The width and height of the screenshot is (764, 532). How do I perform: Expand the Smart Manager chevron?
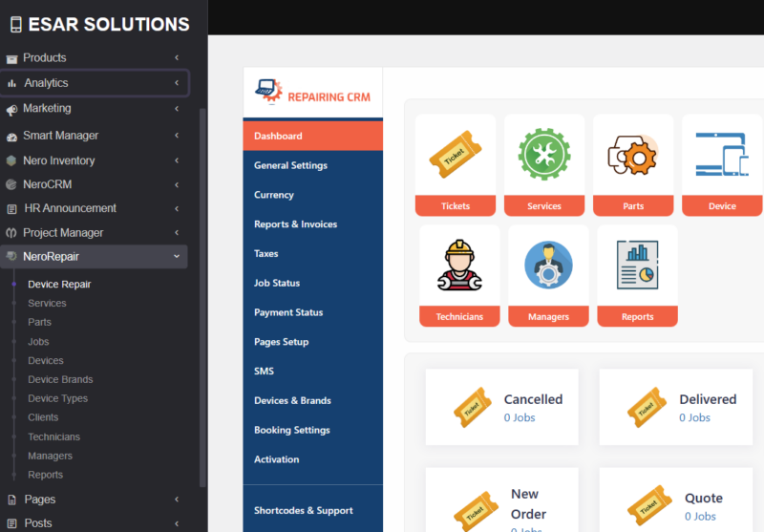177,135
